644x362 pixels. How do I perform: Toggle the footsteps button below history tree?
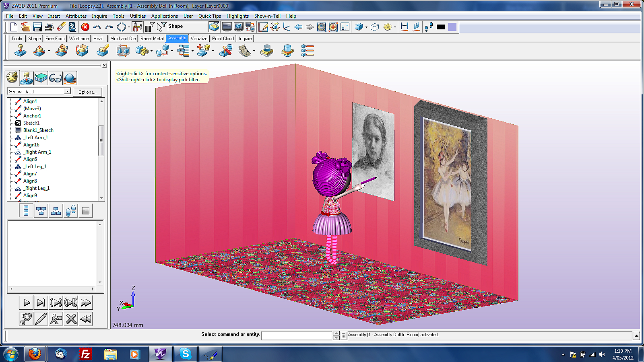[x=71, y=211]
